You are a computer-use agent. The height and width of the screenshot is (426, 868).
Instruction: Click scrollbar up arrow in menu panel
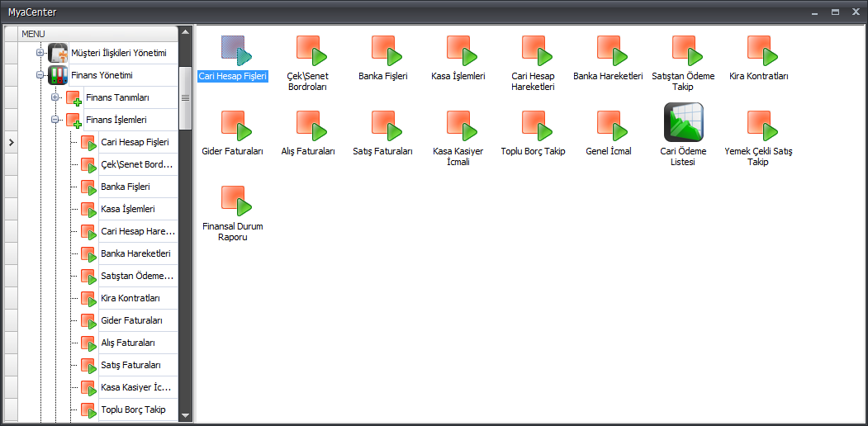[186, 31]
